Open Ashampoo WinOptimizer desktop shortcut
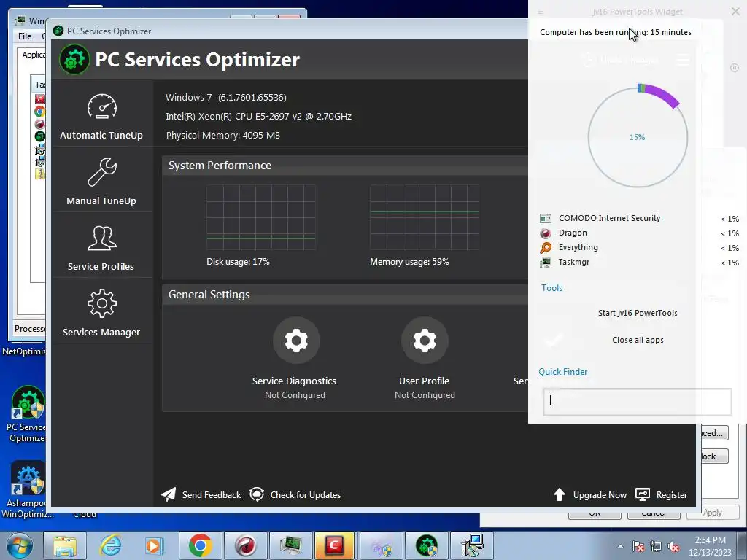 (x=28, y=489)
